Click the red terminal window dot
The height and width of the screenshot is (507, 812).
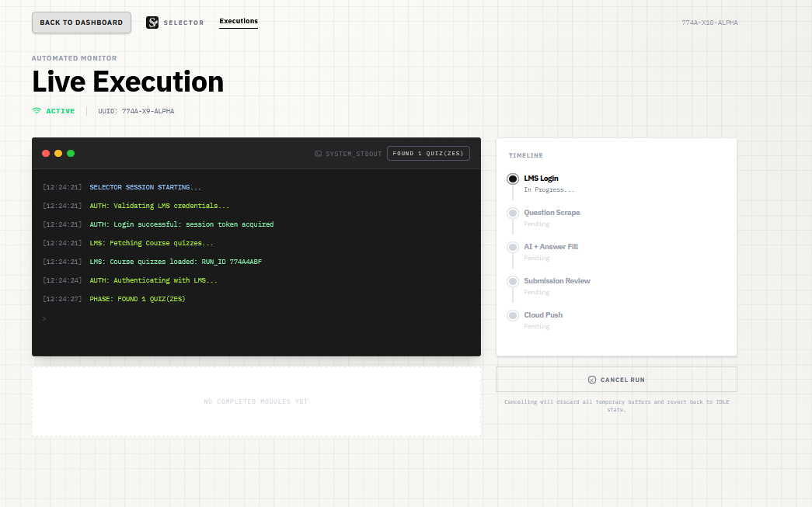click(46, 153)
